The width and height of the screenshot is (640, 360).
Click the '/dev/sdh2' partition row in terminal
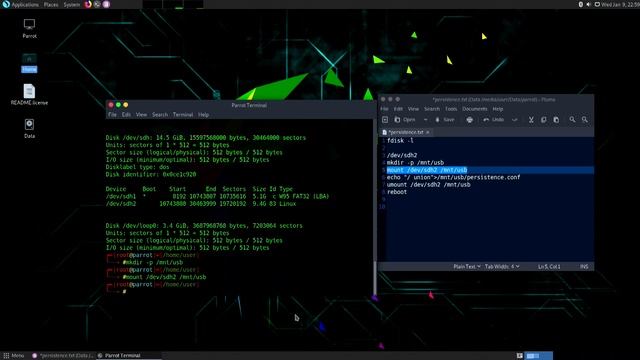[201, 204]
